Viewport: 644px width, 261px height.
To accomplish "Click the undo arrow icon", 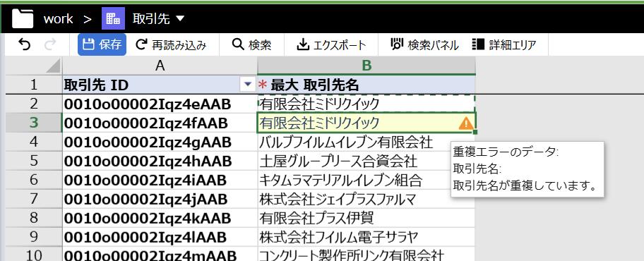I will pyautogui.click(x=25, y=44).
